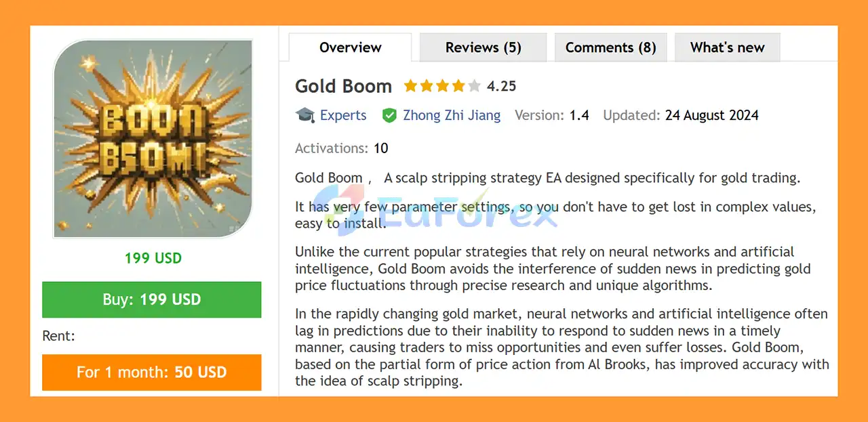Image resolution: width=868 pixels, height=422 pixels.
Task: Click the green verified shield badge
Action: pyautogui.click(x=389, y=115)
